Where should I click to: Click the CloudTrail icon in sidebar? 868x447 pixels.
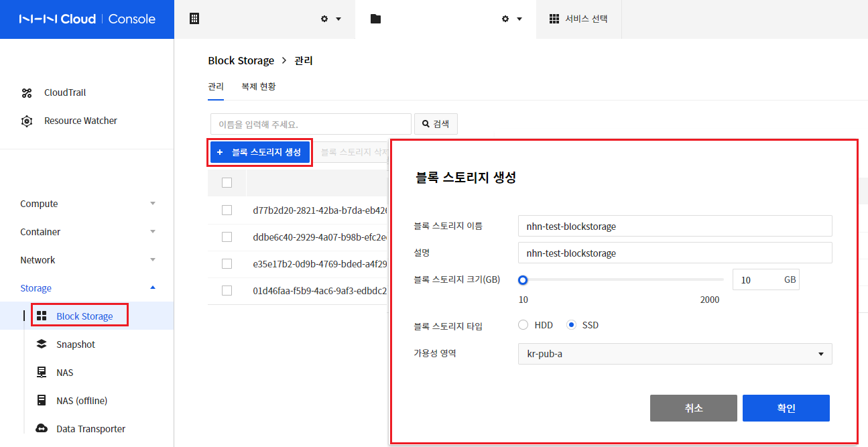[27, 93]
